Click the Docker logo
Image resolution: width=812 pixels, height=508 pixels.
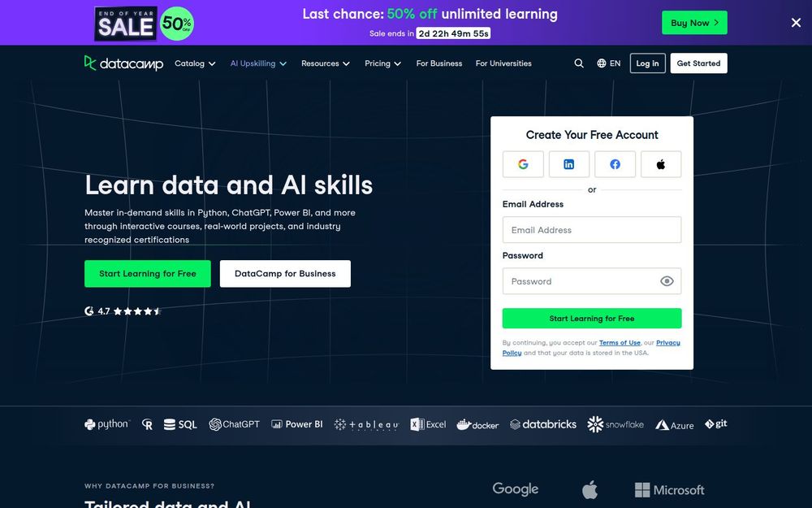coord(477,424)
